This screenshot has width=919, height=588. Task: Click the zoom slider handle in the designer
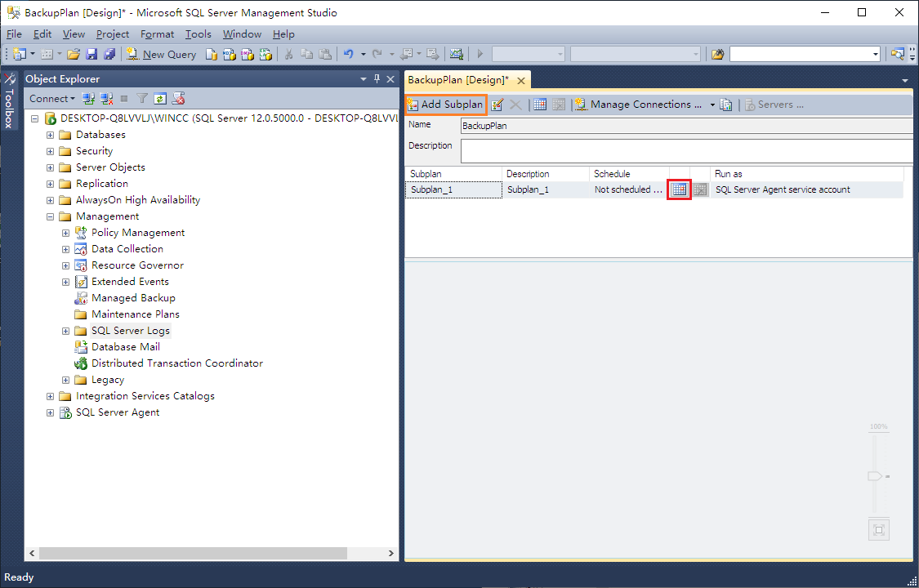(876, 476)
